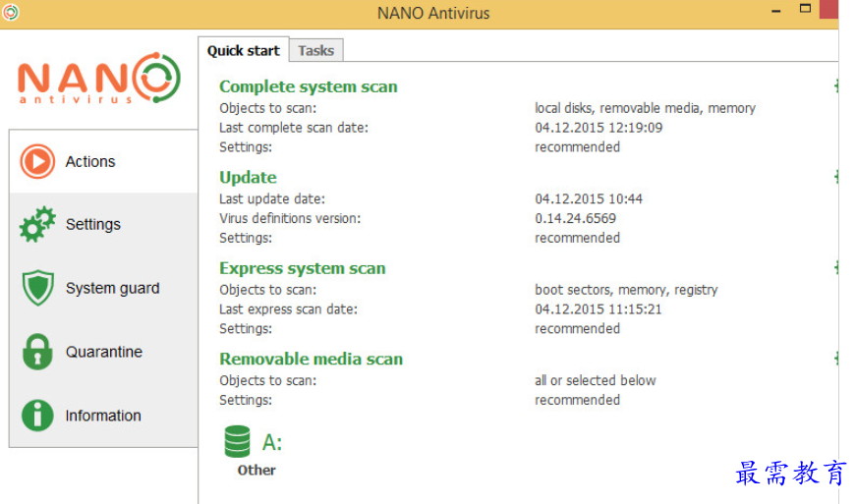
Task: Click the green Settings gears icon
Action: click(37, 224)
